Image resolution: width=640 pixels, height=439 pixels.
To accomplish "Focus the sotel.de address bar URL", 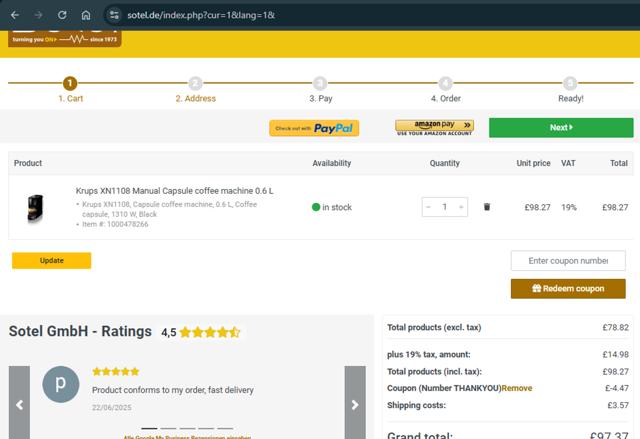I will click(x=201, y=15).
